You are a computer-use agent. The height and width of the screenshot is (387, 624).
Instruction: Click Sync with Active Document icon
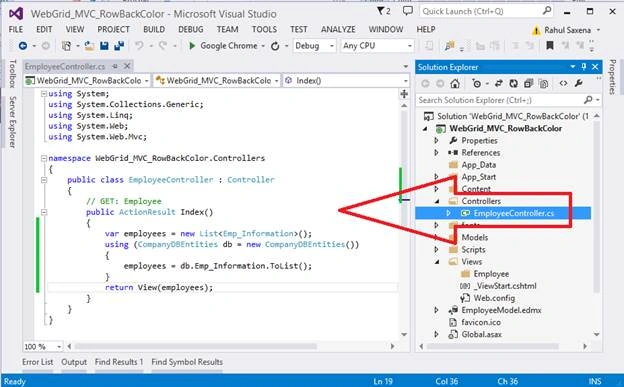coord(498,84)
